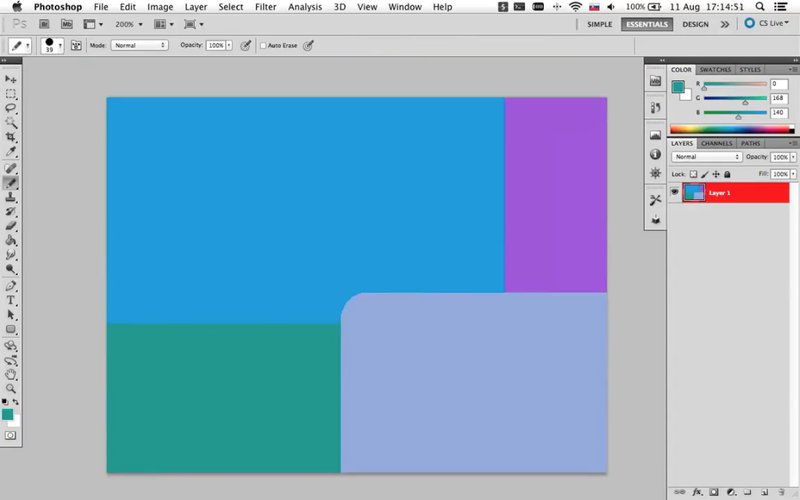Select the Type tool

(x=11, y=300)
